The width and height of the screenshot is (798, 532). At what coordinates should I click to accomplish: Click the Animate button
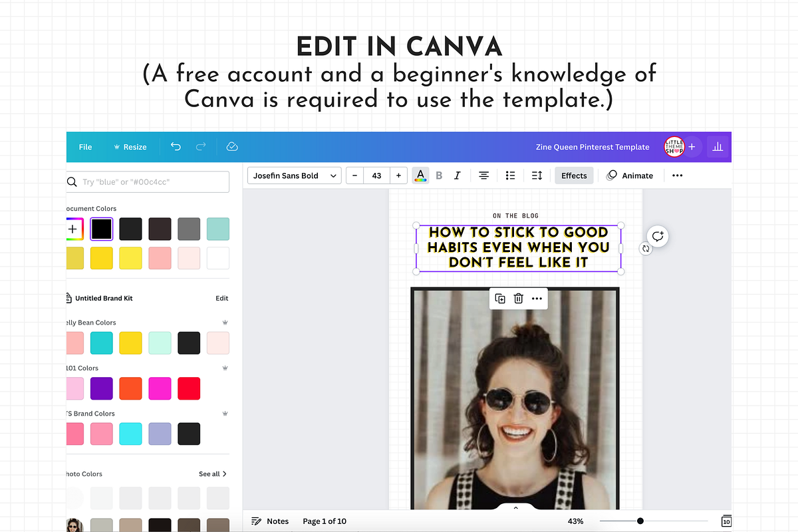[x=630, y=176]
